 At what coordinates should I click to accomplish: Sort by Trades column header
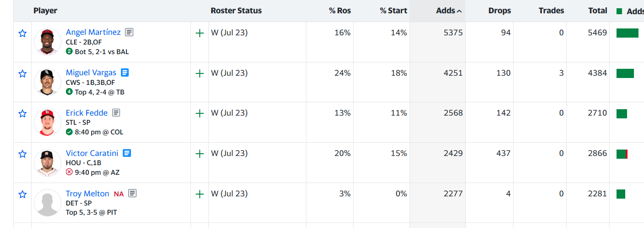(x=551, y=11)
